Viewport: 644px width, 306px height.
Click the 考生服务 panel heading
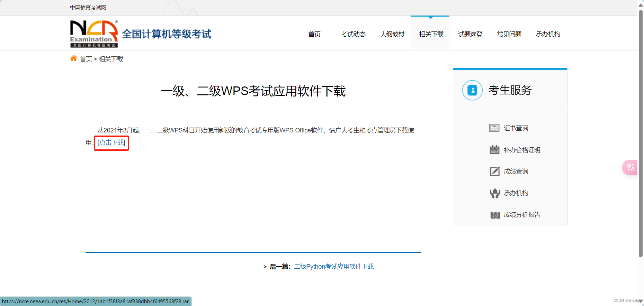(x=510, y=90)
